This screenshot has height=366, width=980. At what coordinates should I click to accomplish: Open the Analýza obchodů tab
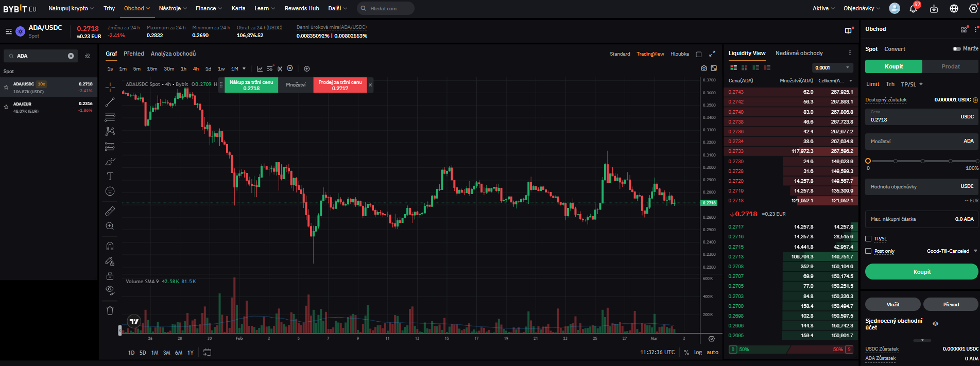point(173,54)
